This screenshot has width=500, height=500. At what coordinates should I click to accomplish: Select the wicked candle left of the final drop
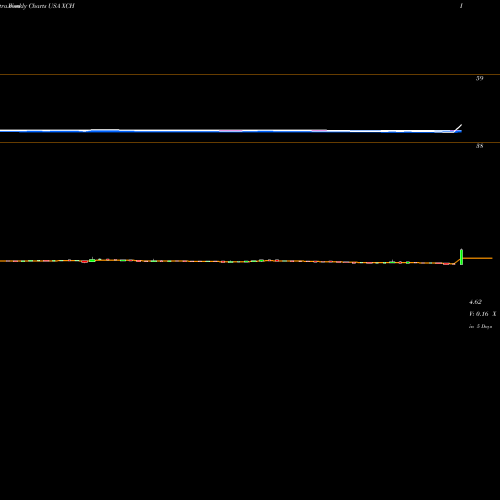pyautogui.click(x=393, y=262)
